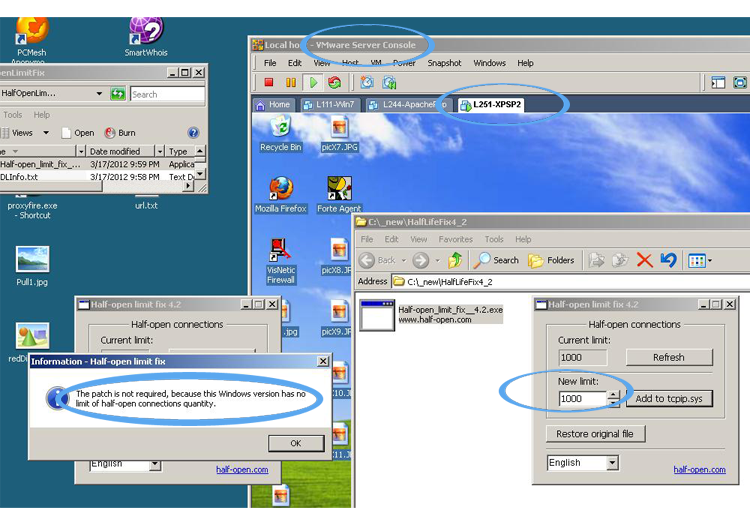The height and width of the screenshot is (525, 750).
Task: Click VMware take snapshot clock icon
Action: (367, 82)
